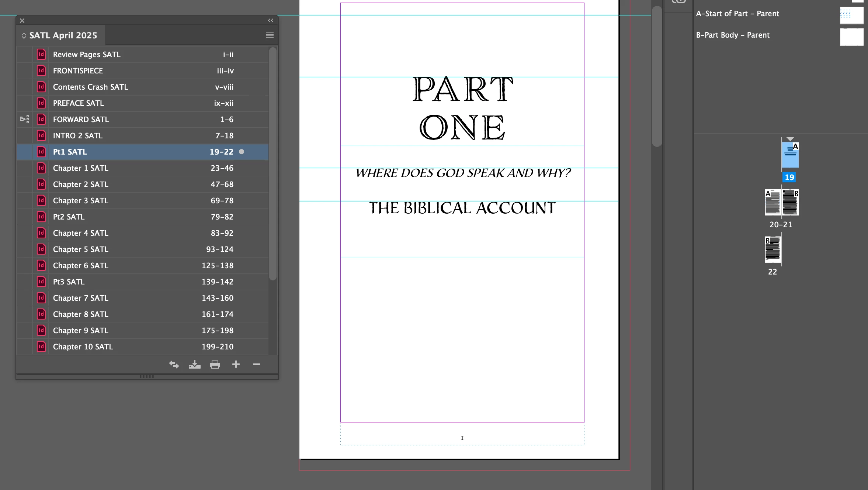The width and height of the screenshot is (868, 490).
Task: Remove document with the minus icon
Action: click(257, 365)
